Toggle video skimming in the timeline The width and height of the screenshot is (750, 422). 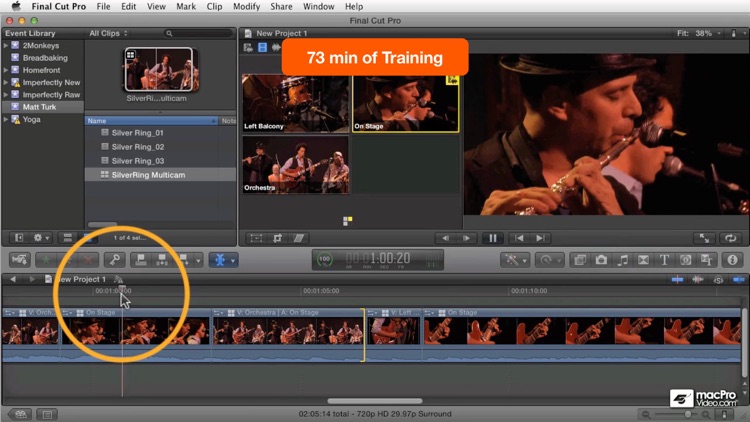[677, 279]
